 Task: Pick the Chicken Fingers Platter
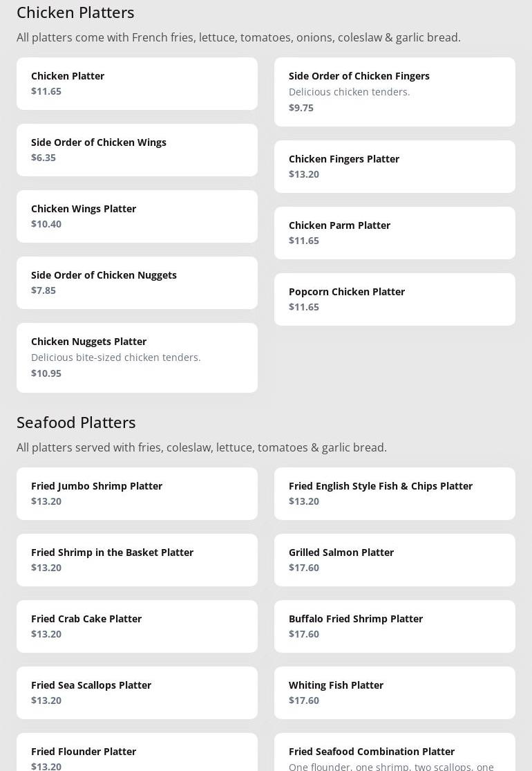pos(395,167)
